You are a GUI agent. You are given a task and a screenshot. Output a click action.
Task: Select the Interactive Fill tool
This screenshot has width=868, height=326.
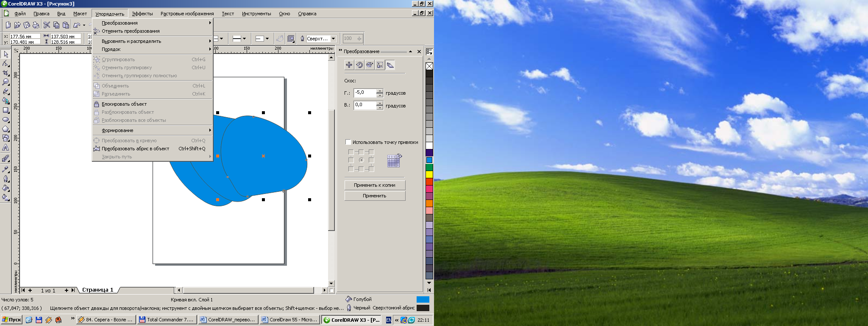[6, 197]
